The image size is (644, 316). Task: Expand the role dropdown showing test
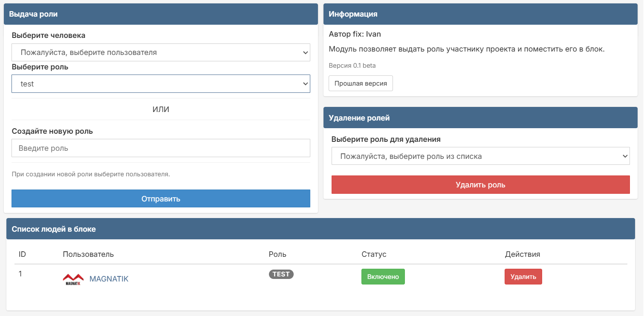161,84
